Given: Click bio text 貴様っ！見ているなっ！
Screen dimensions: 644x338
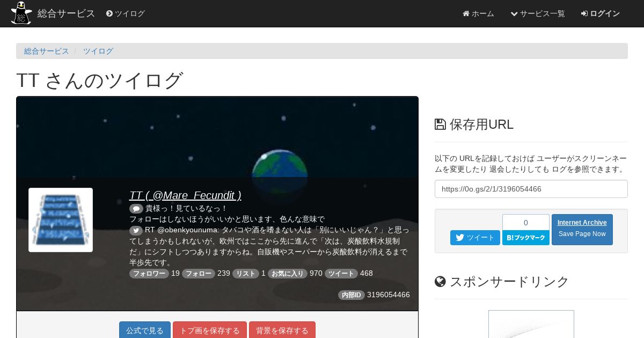Looking at the screenshot, I should [x=187, y=209].
